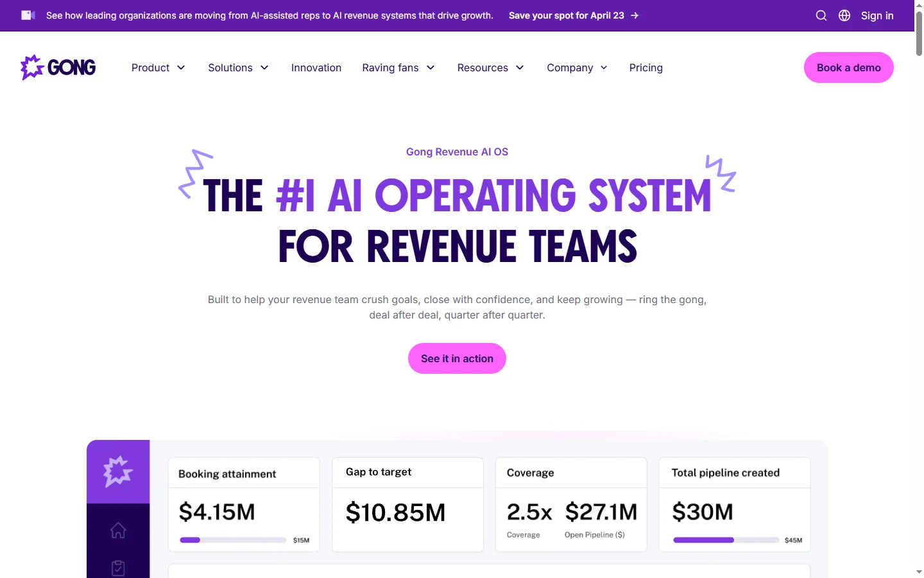924x578 pixels.
Task: Expand the Company dropdown chevron
Action: 604,68
